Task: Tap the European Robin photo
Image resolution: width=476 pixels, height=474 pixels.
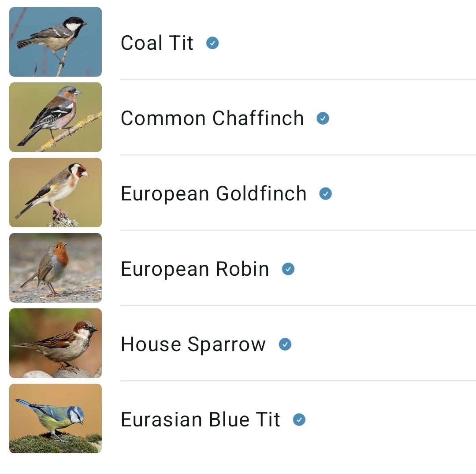Action: (56, 268)
